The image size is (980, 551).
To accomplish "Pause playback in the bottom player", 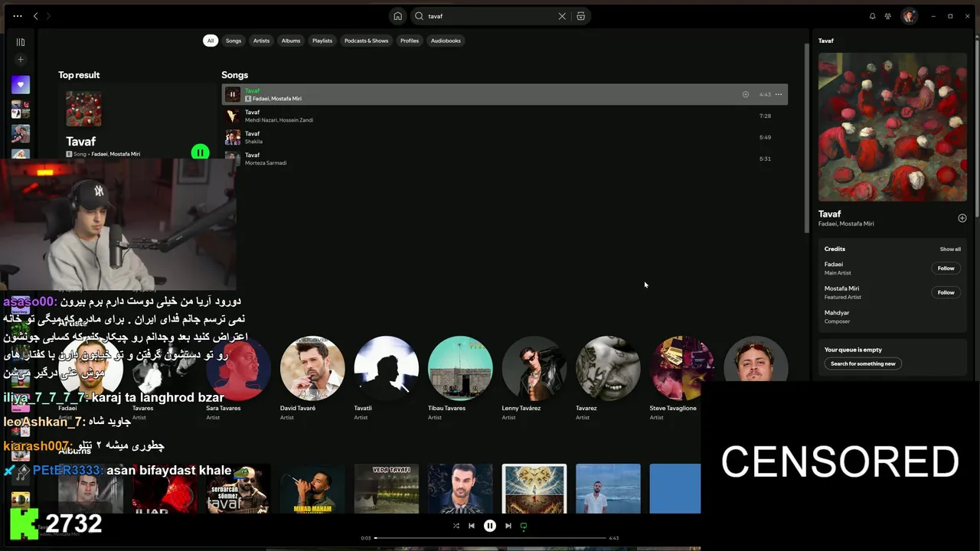I will coord(490,526).
